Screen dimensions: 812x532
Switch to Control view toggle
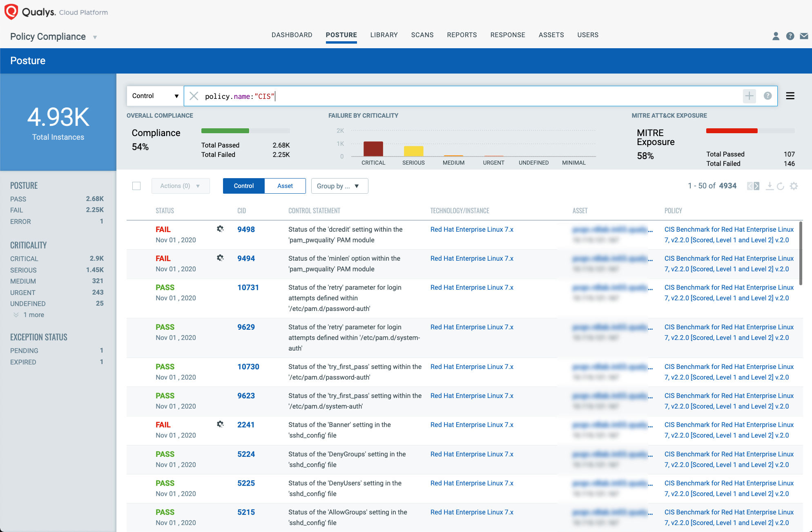pos(244,186)
